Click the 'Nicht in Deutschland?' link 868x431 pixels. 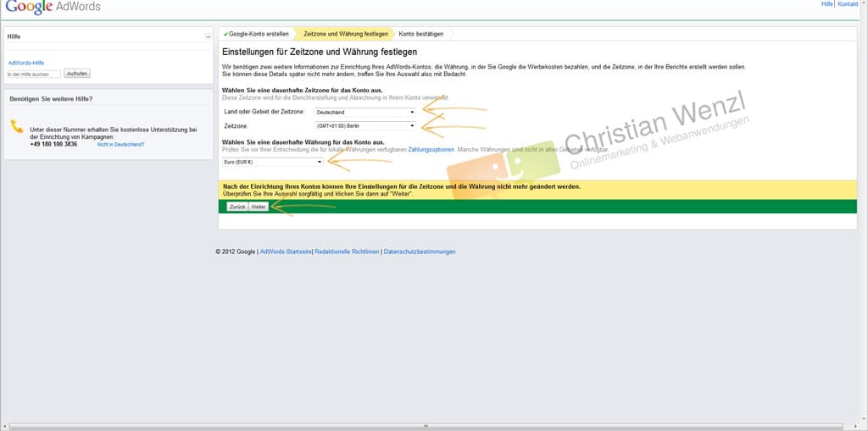[120, 144]
